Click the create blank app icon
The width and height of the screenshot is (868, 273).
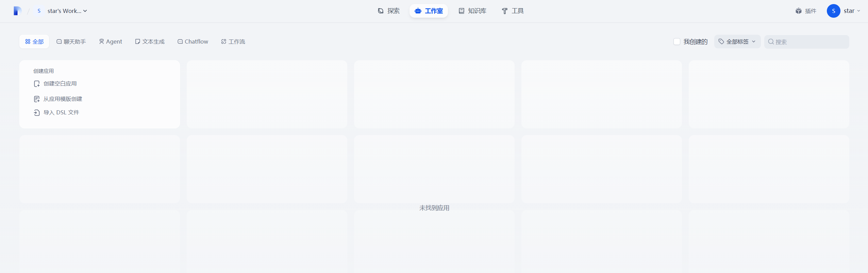click(x=37, y=84)
